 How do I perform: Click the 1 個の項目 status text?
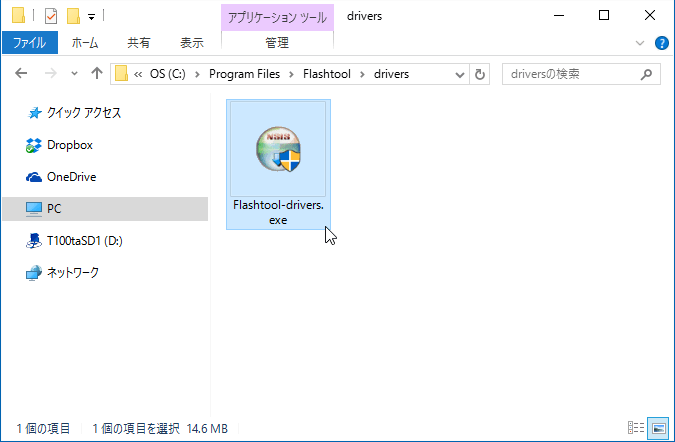(43, 429)
